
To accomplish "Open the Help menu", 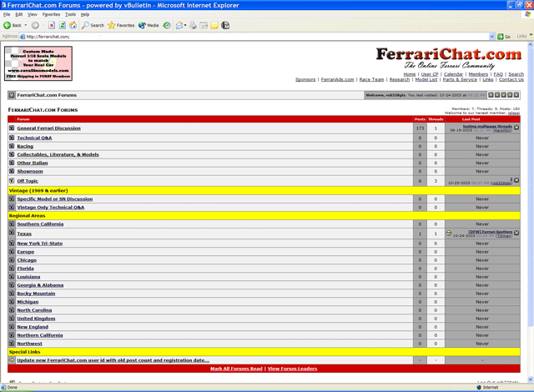I will click(x=85, y=14).
